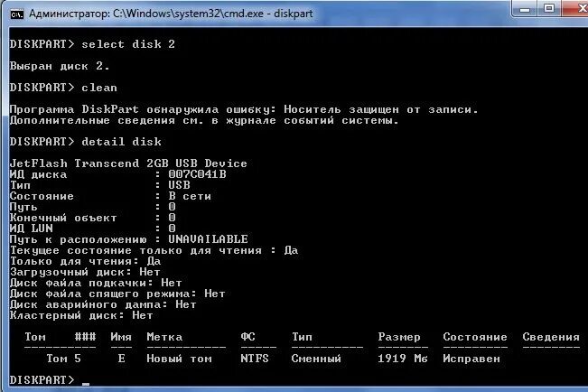Click the line 'Текущее состояние только для чтения : Да'
Viewport: 588px width, 392px height.
(x=154, y=250)
